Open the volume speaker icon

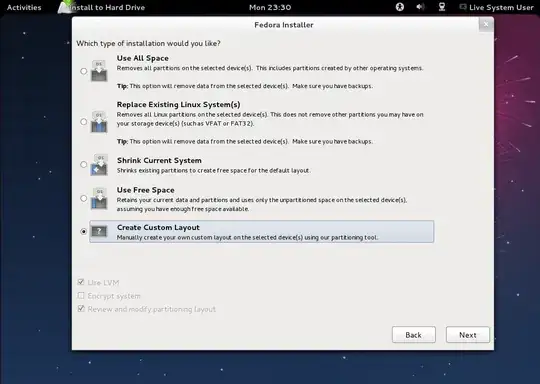420,7
